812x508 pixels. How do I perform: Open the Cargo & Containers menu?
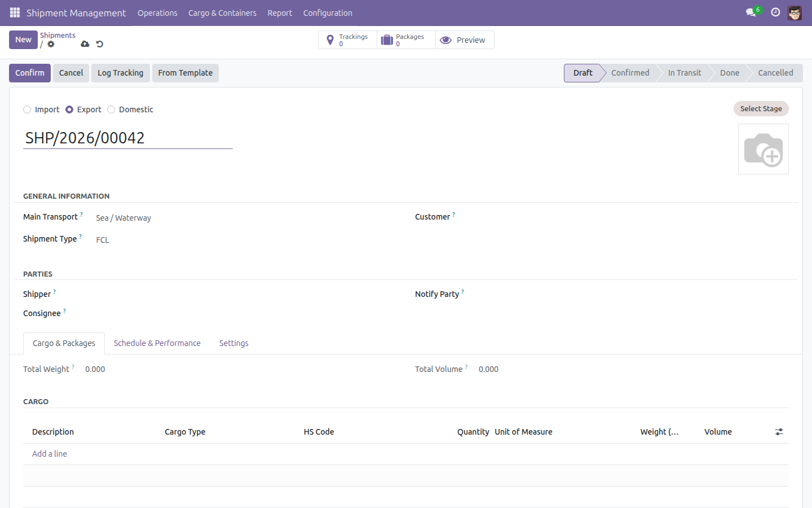222,13
